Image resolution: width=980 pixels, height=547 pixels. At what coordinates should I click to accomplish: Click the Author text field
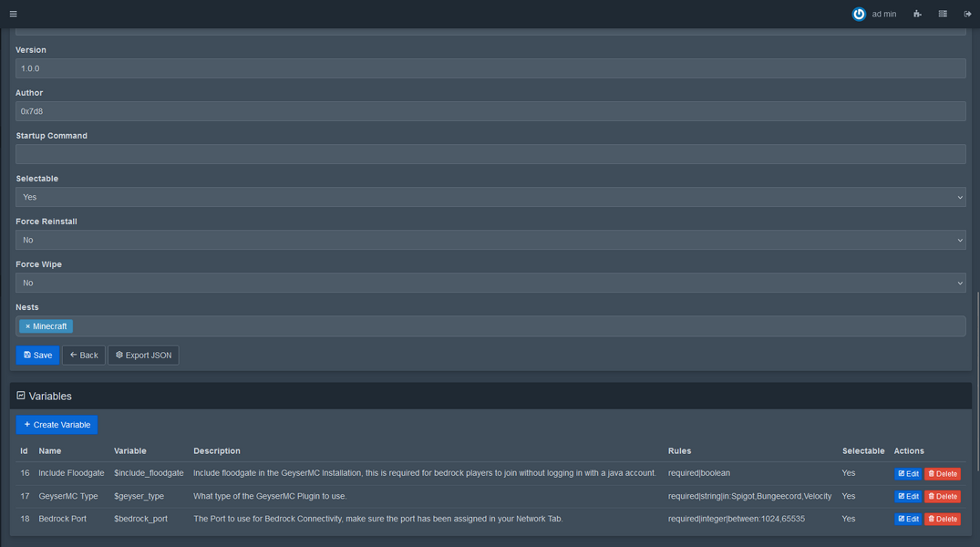coord(490,111)
